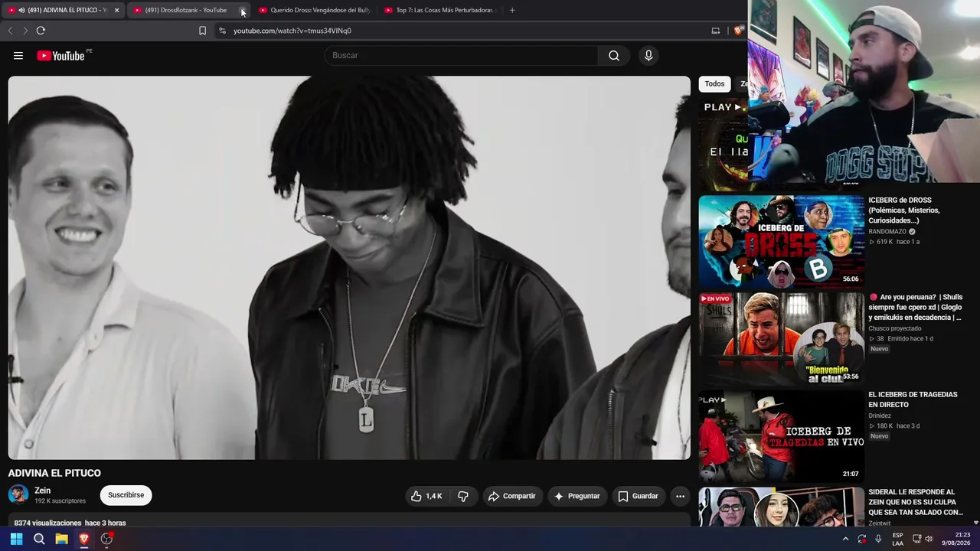The width and height of the screenshot is (980, 551).
Task: Open the volume control in system tray
Action: tap(929, 539)
